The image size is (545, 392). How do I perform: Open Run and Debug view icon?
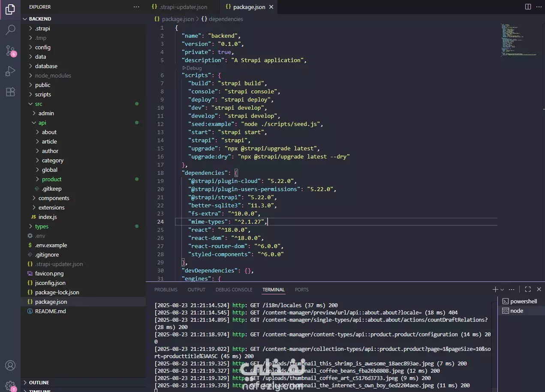coord(10,71)
